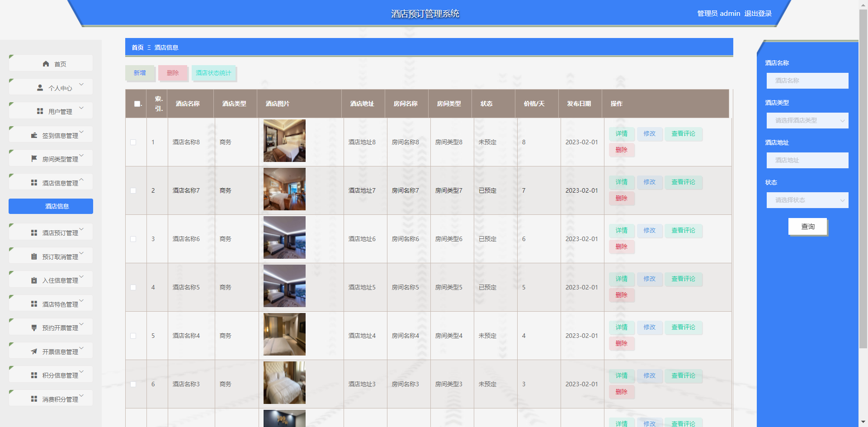This screenshot has height=427, width=868.
Task: Click the 酒店名称 column header
Action: pyautogui.click(x=188, y=104)
